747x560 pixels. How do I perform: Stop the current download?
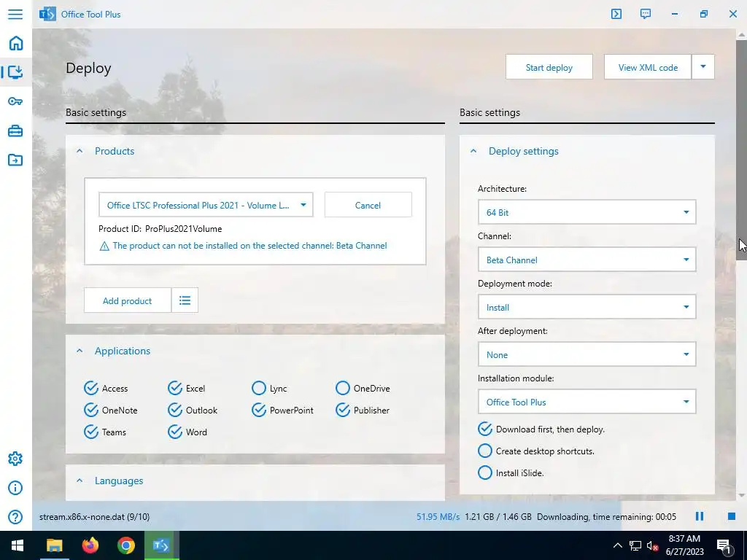(x=731, y=516)
